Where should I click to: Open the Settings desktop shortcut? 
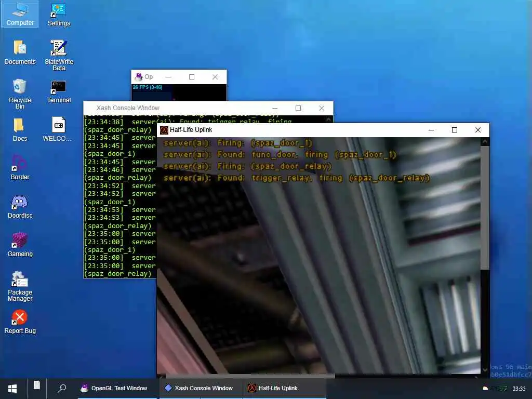(59, 14)
